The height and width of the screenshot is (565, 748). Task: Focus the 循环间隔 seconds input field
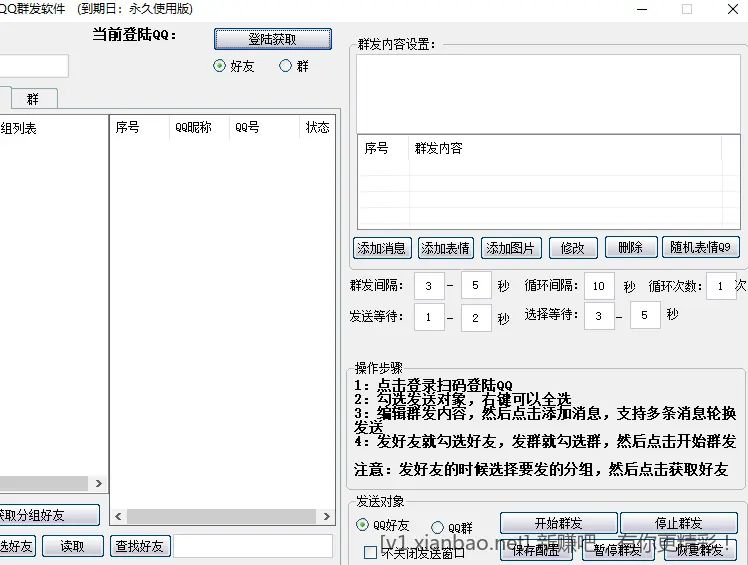pos(599,286)
